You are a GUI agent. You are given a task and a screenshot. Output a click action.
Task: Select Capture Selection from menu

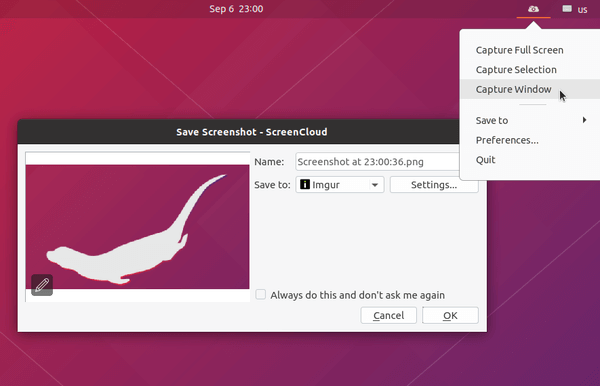point(516,70)
